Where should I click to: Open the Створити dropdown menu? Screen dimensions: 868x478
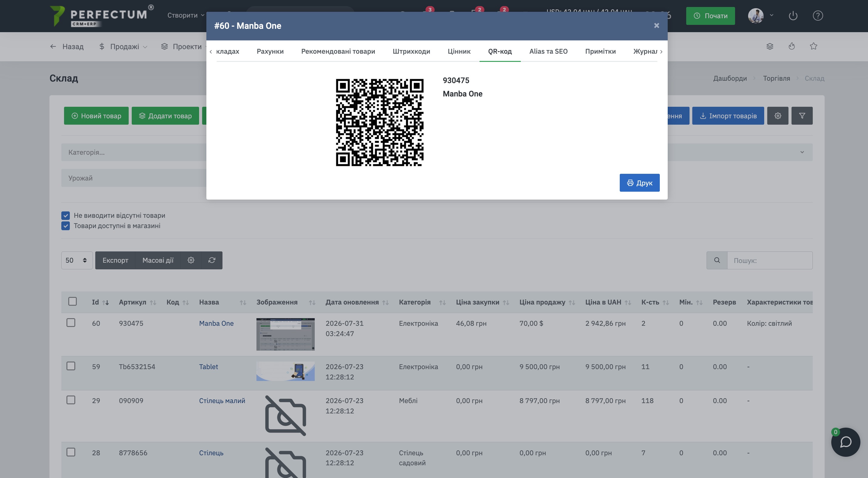tap(186, 15)
